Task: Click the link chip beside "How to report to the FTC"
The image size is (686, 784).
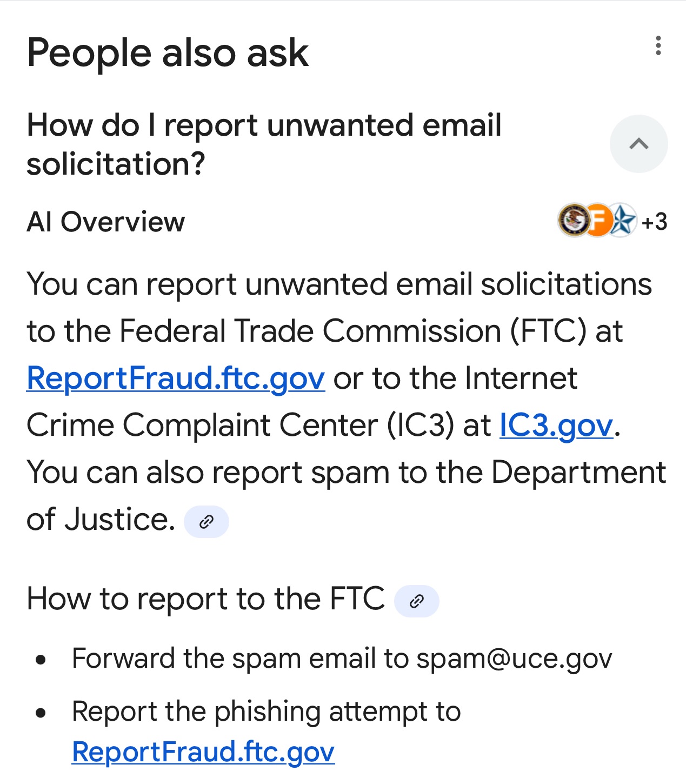Action: coord(416,601)
